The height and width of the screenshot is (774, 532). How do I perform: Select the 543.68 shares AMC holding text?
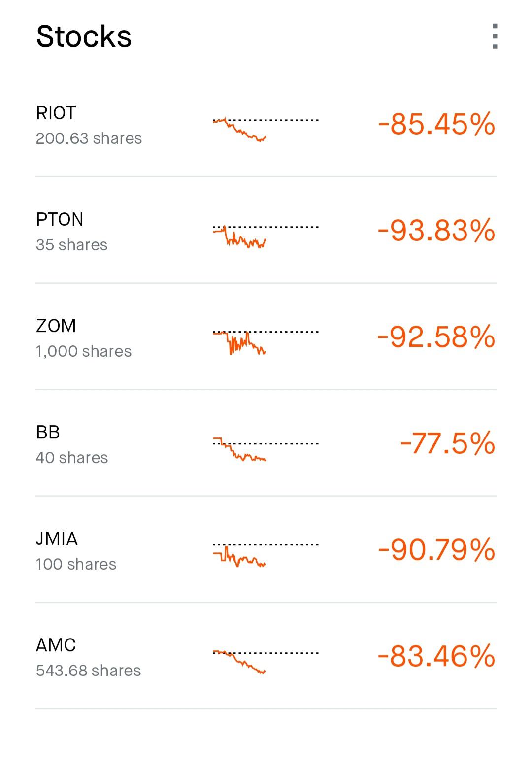[x=89, y=671]
